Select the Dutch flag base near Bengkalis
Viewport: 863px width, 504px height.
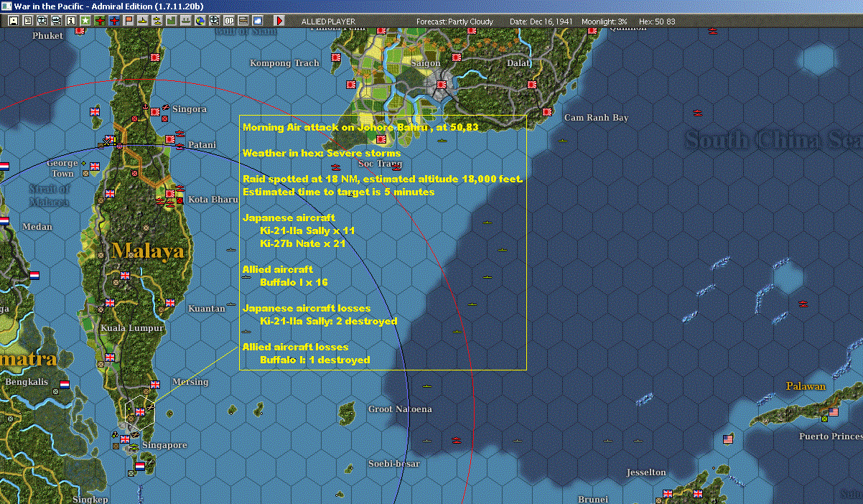[x=65, y=384]
